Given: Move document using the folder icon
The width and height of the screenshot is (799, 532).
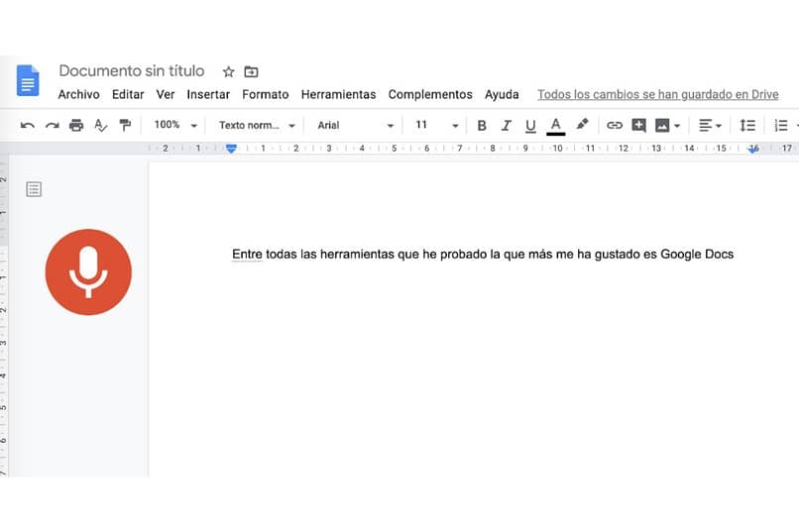Looking at the screenshot, I should point(251,71).
